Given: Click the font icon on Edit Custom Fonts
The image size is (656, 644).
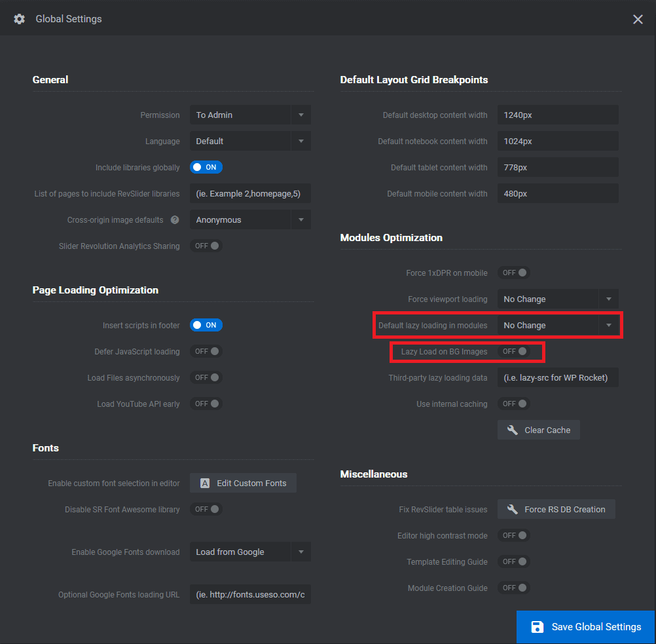Looking at the screenshot, I should 205,483.
